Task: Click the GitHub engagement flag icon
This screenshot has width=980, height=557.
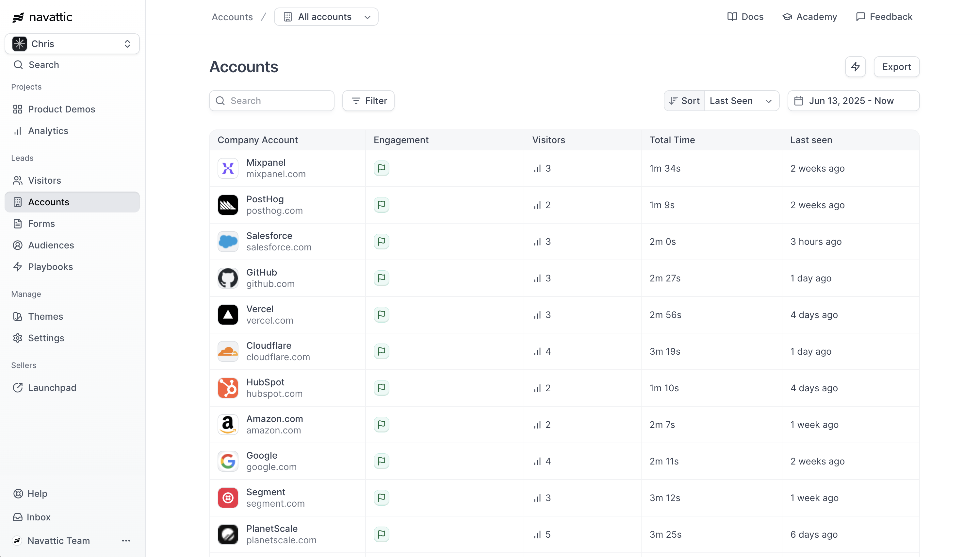Action: pyautogui.click(x=381, y=278)
